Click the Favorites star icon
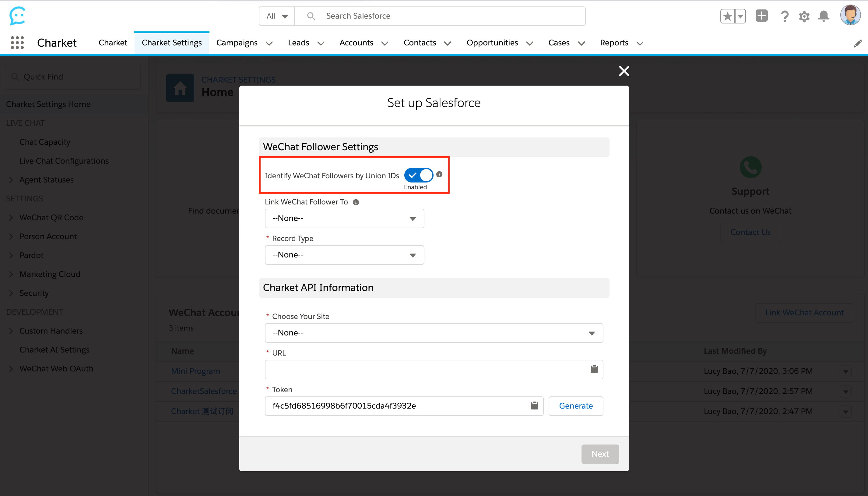Image resolution: width=868 pixels, height=496 pixels. pos(727,16)
